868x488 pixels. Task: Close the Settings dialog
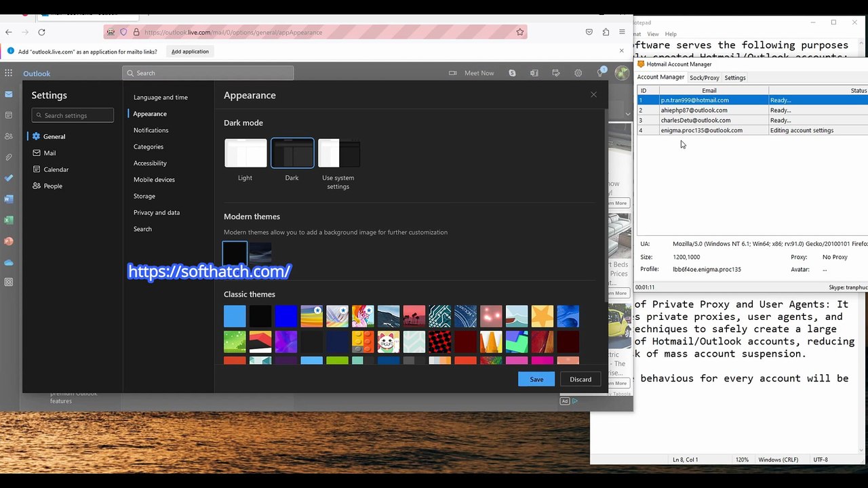[593, 95]
